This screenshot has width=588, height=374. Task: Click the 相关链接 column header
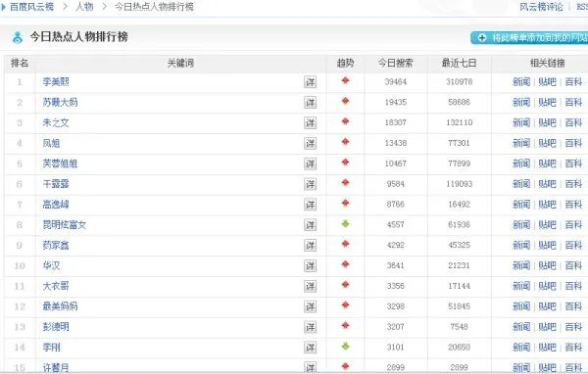click(x=548, y=63)
